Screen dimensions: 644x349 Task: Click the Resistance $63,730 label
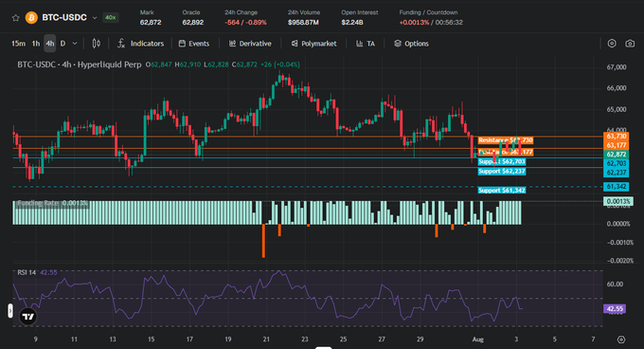pyautogui.click(x=506, y=140)
